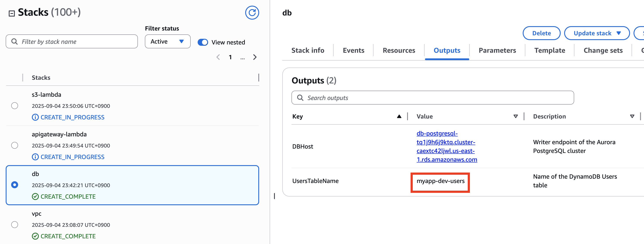The image size is (644, 244).
Task: Sort outputs by Key ascending arrow
Action: [399, 116]
